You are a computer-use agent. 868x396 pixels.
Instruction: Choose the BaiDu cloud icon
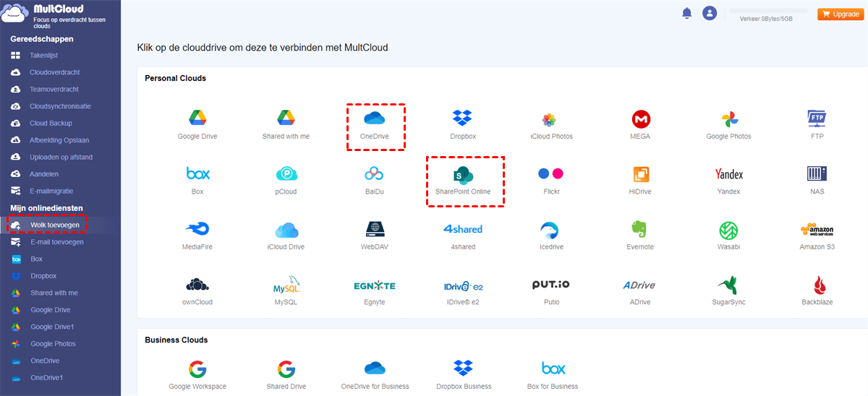click(375, 173)
